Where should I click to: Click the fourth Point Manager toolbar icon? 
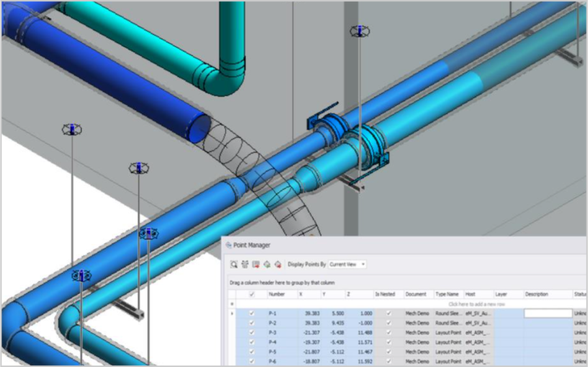(x=267, y=264)
